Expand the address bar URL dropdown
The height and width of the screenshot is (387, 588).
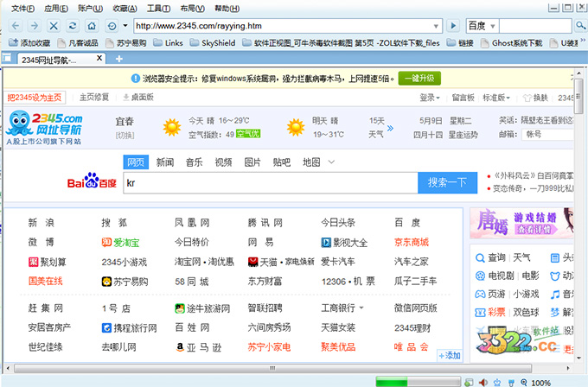(435, 26)
